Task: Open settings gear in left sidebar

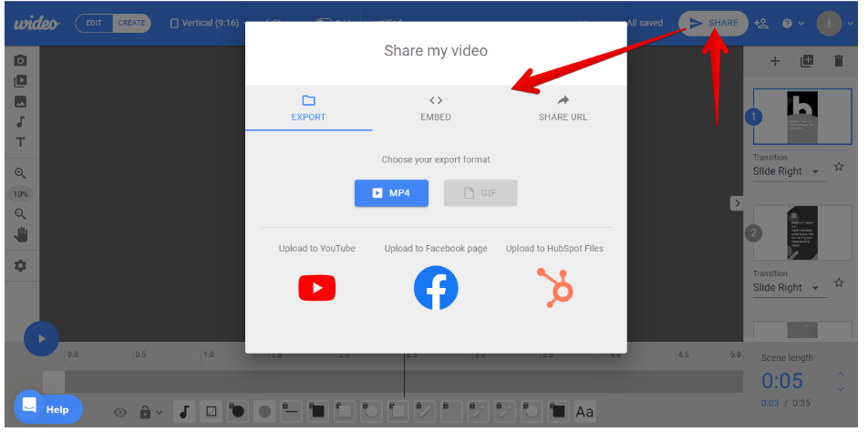Action: pos(20,265)
